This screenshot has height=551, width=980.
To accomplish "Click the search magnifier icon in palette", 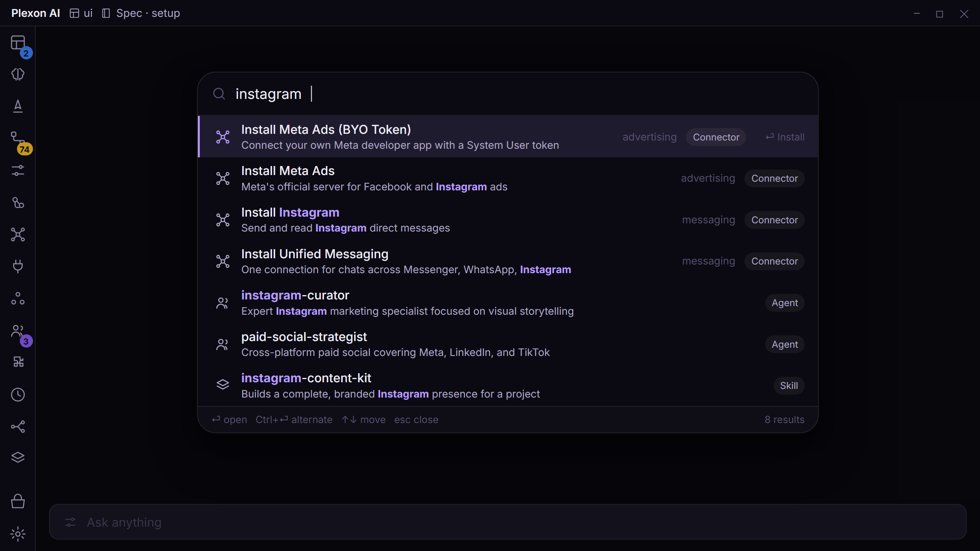I will point(219,94).
